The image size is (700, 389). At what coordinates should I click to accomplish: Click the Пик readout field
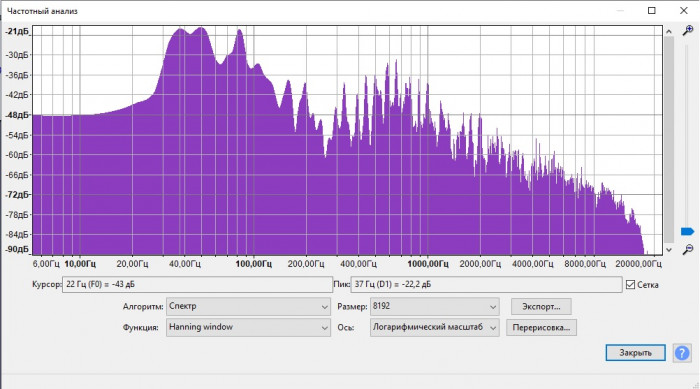click(486, 284)
